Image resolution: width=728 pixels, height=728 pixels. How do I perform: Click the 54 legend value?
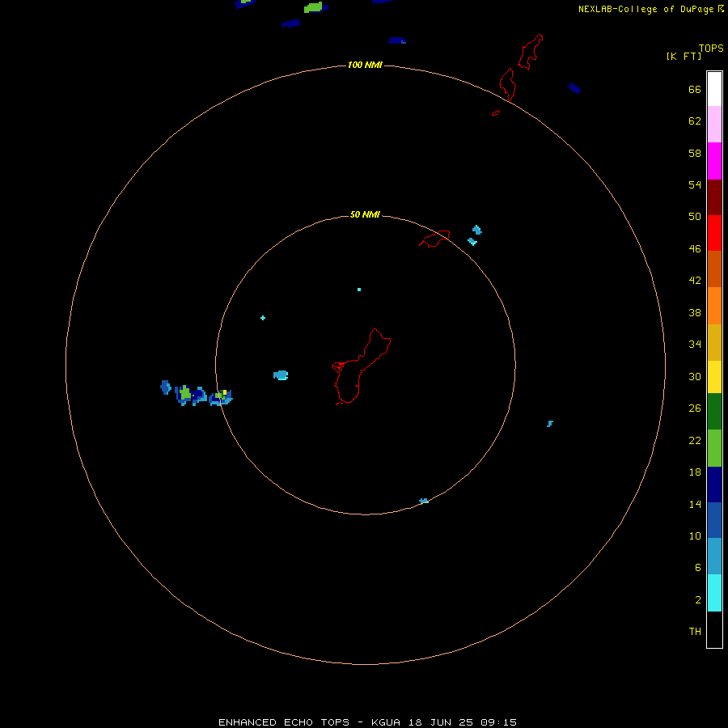click(695, 184)
